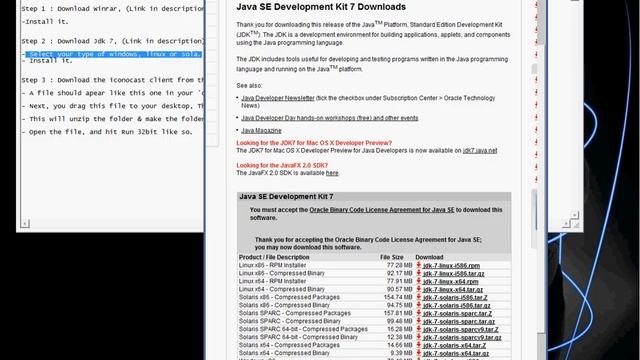Click 'Solaris SPARC 64-bit - Compressed Binary' description
Screen dimensions: 640x360
point(298,337)
